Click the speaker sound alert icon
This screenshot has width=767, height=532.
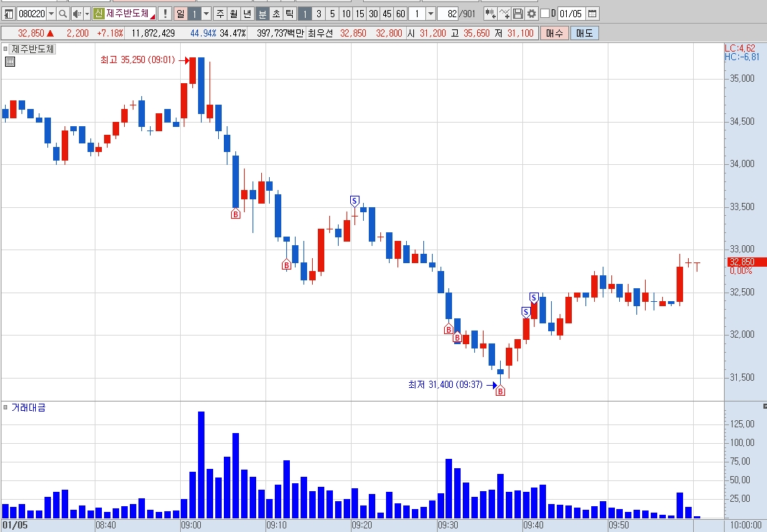coord(76,14)
